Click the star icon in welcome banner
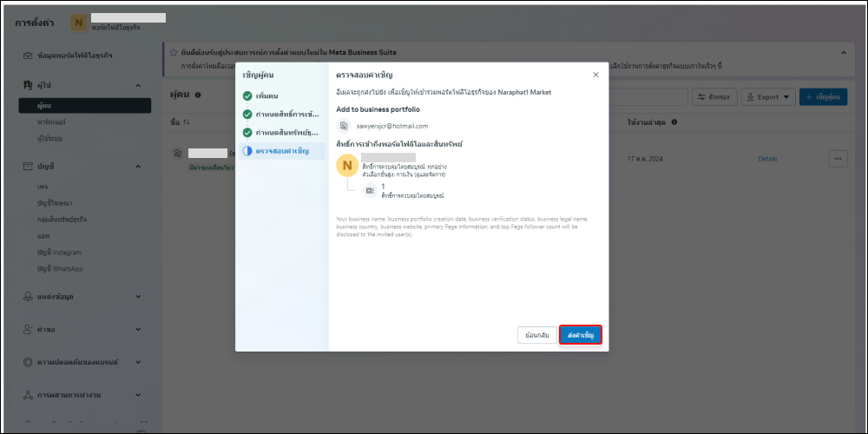 click(174, 53)
